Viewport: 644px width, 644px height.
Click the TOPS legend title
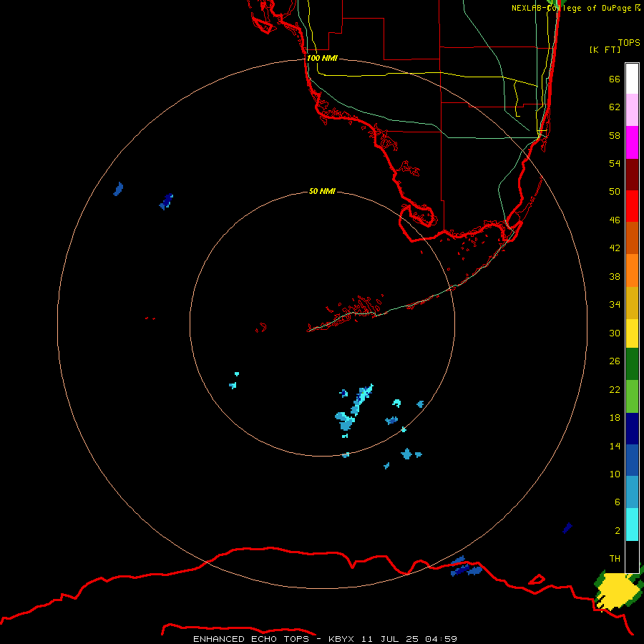[x=629, y=42]
